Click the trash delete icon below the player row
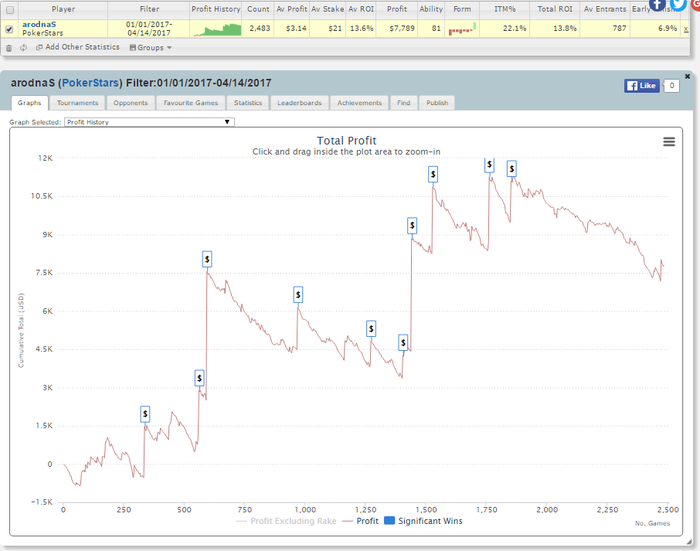The height and width of the screenshot is (551, 700). point(9,48)
